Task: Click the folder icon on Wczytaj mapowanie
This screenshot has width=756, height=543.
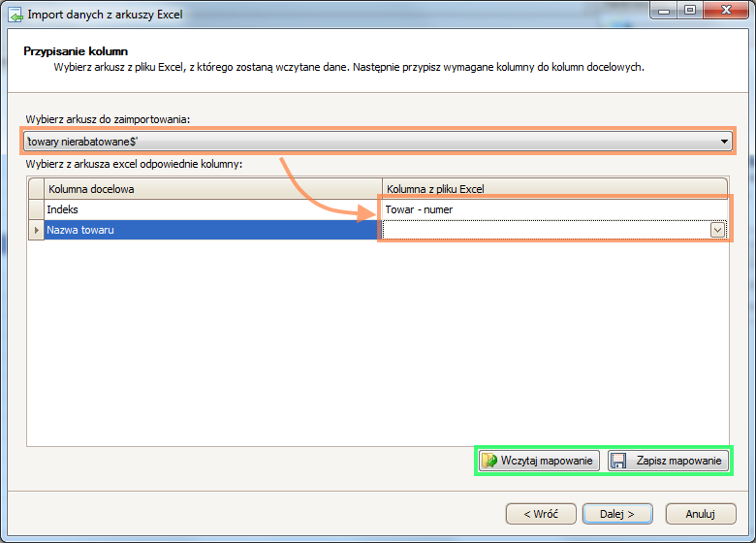Action: 489,461
